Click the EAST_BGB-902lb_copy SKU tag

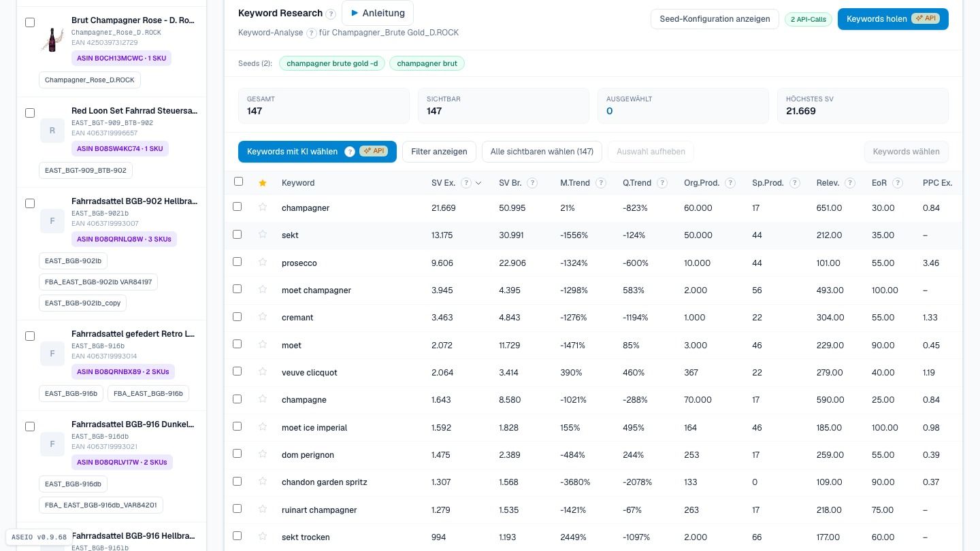tap(82, 303)
